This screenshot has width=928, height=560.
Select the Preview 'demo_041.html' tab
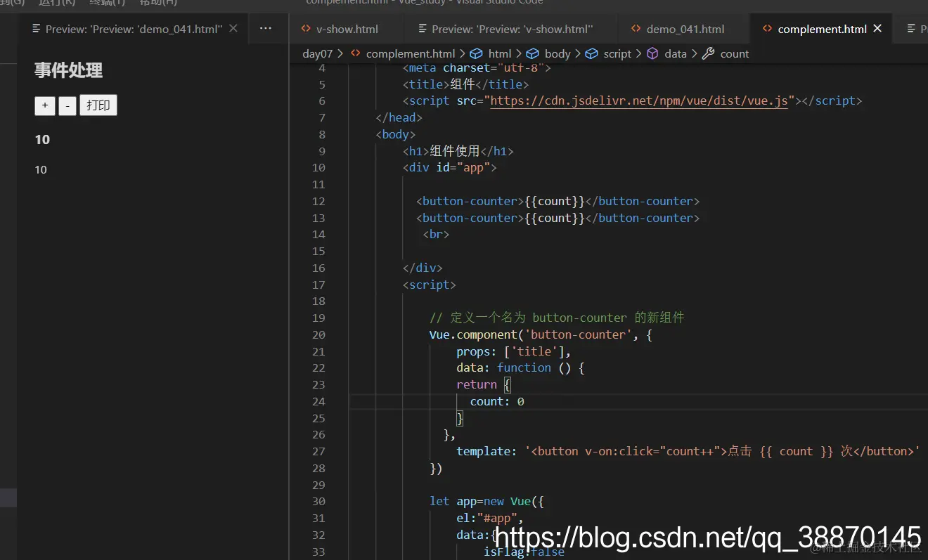tap(134, 29)
